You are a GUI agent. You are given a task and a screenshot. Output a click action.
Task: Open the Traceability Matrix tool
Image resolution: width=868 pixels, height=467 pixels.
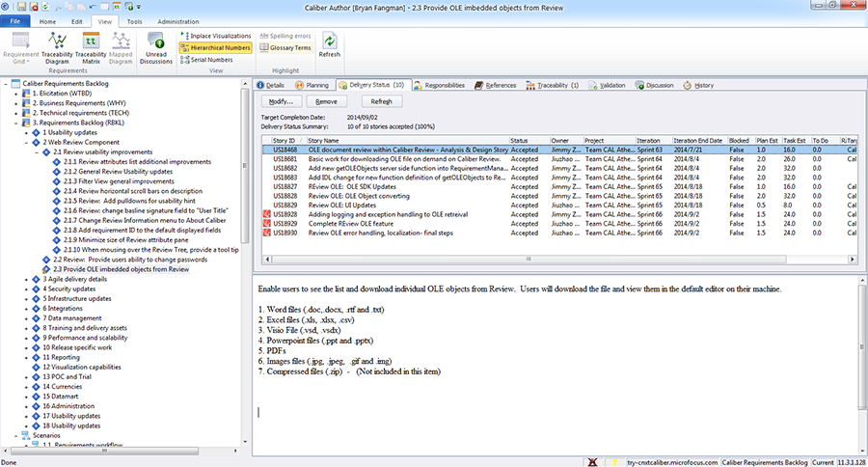coord(91,48)
